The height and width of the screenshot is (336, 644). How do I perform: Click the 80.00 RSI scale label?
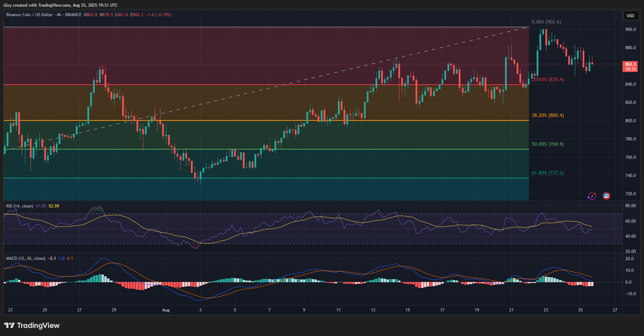[x=630, y=206]
